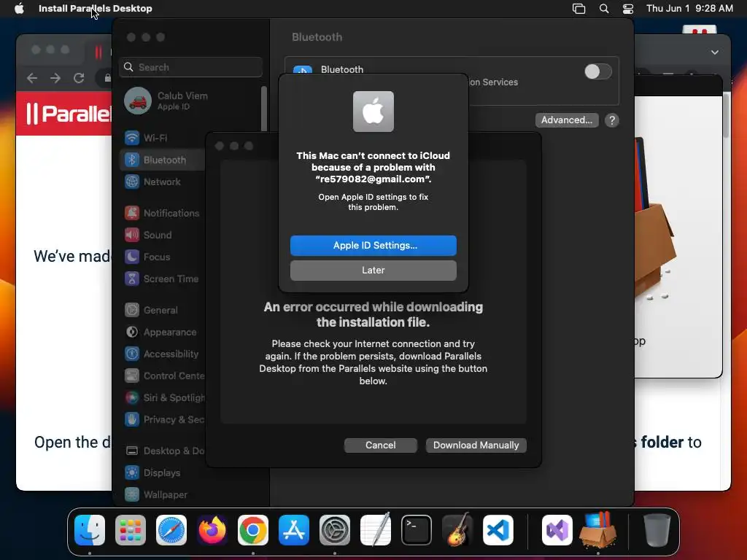The width and height of the screenshot is (747, 560).
Task: Open Advanced Bluetooth options
Action: (566, 120)
